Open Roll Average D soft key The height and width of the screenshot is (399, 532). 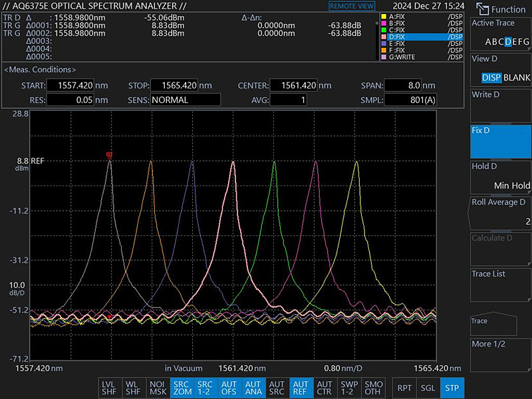click(501, 213)
